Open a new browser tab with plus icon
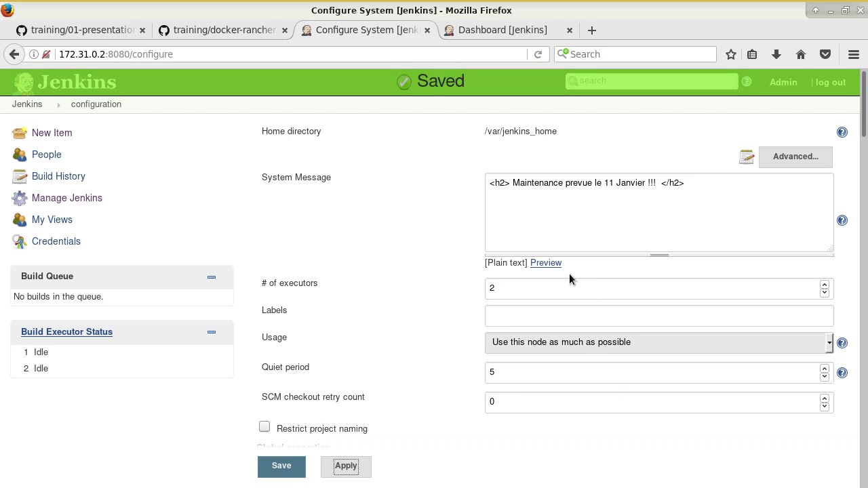This screenshot has height=488, width=868. tap(592, 30)
